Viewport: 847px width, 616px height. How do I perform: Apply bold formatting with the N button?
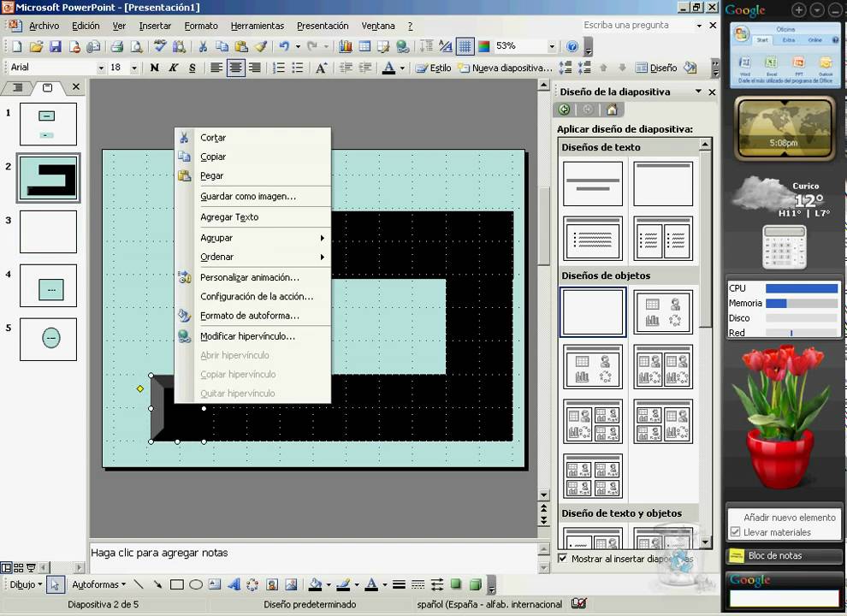[154, 68]
